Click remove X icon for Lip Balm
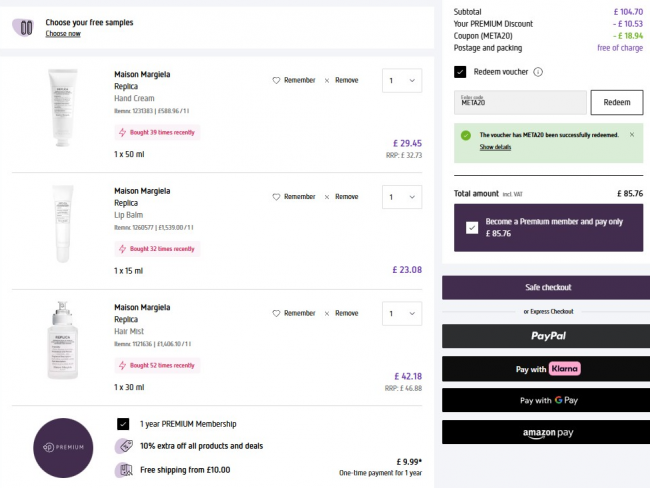 click(x=327, y=197)
